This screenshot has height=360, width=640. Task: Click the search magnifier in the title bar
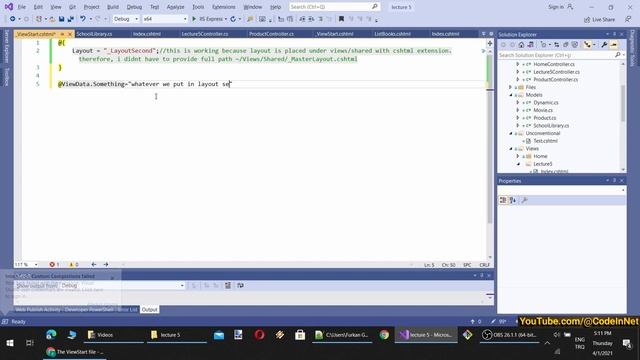[x=374, y=7]
